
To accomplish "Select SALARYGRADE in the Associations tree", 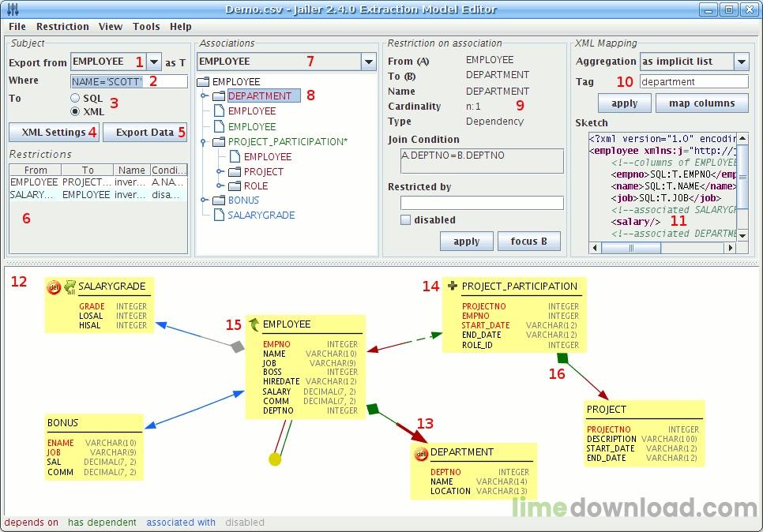I will [x=261, y=215].
